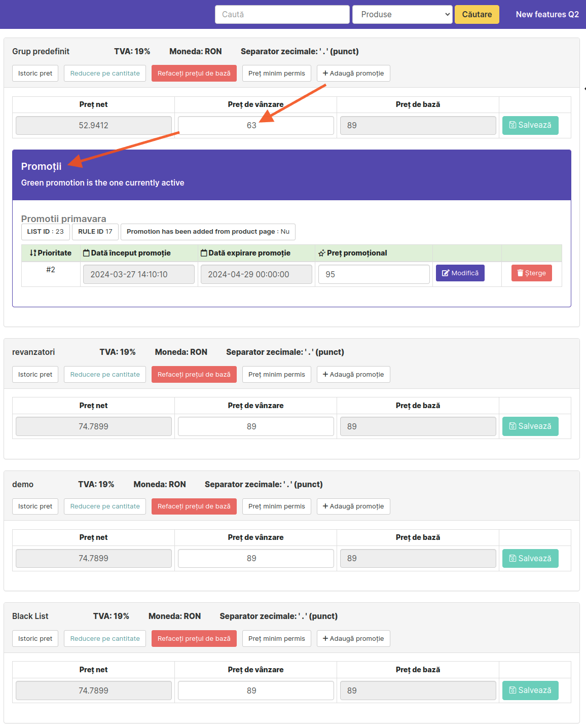Click Adaugă promoție in Black List
The image size is (586, 728).
353,639
